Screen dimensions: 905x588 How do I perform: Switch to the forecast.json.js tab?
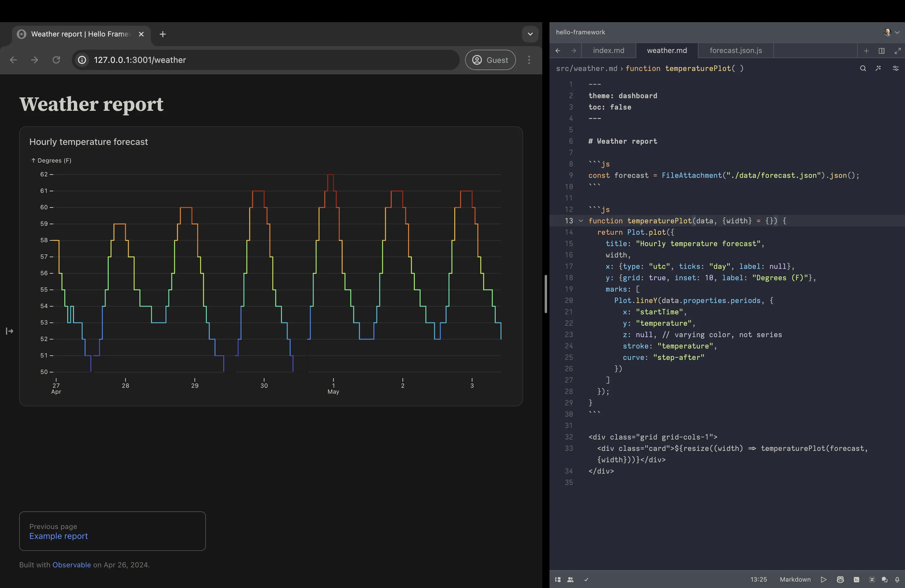tap(735, 51)
